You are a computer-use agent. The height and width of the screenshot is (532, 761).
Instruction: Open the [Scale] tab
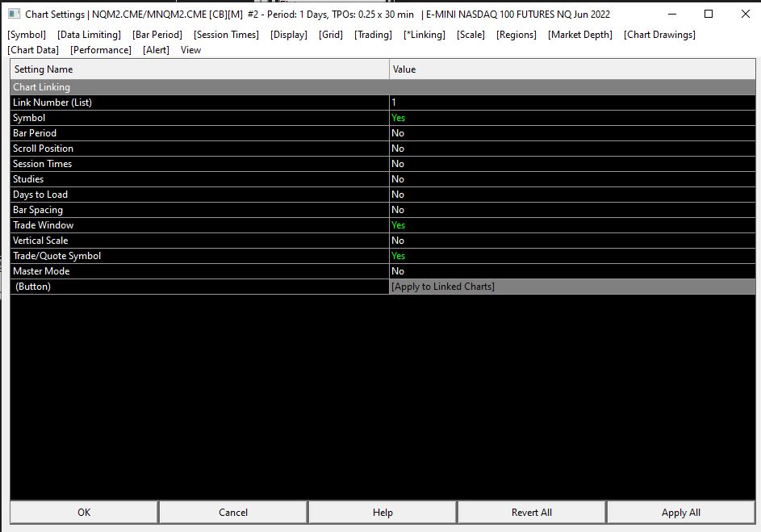pyautogui.click(x=470, y=35)
